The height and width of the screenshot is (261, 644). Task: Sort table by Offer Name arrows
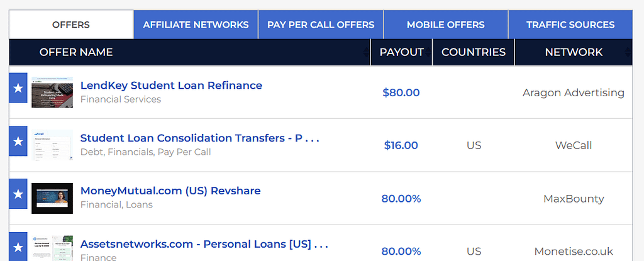(366, 52)
